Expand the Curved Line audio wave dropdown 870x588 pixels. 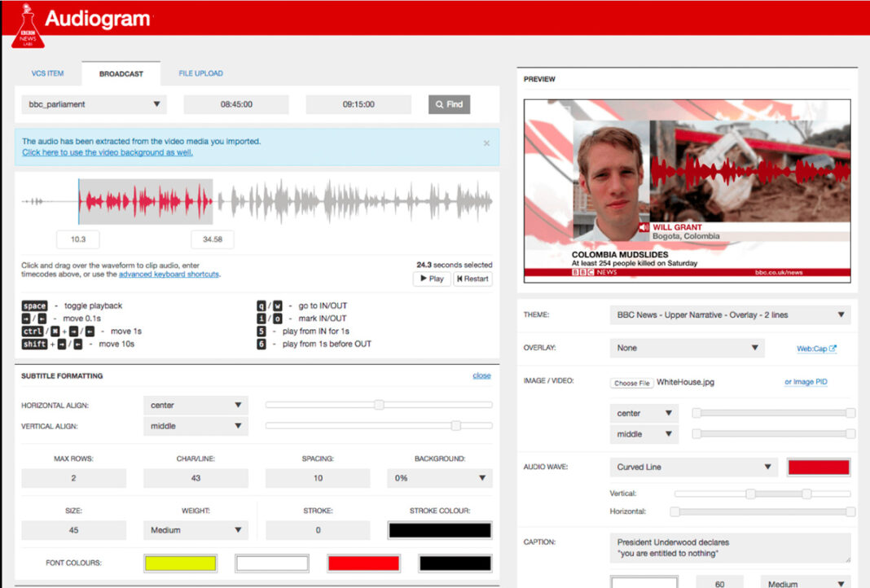(693, 467)
